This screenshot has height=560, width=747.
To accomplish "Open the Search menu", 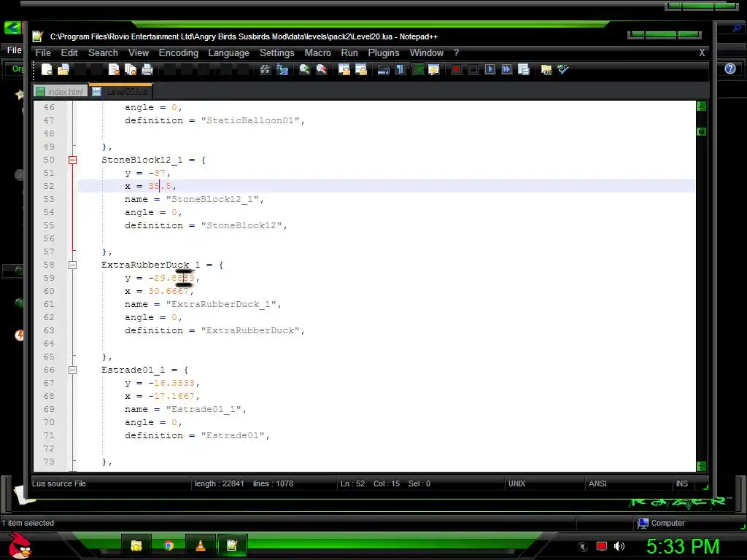I will click(x=103, y=52).
